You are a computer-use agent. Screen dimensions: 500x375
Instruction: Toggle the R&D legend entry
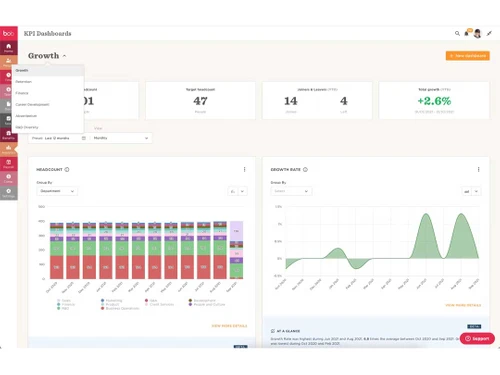63,308
